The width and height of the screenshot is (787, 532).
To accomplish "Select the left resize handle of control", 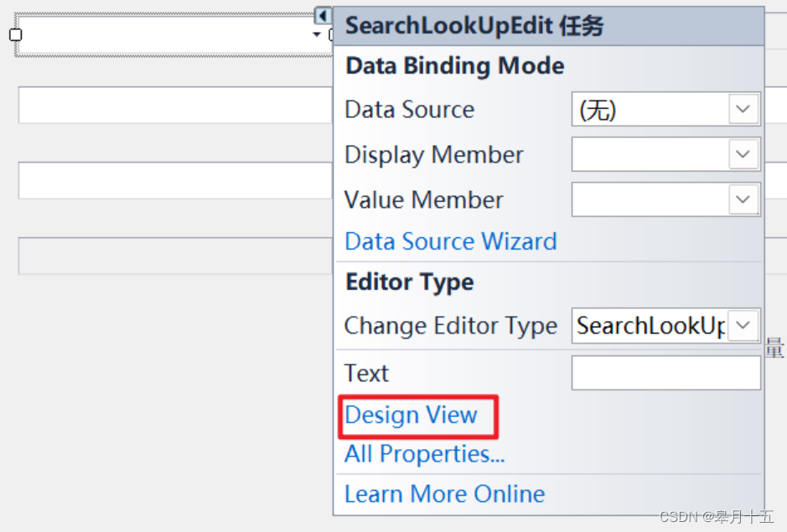I will [16, 34].
